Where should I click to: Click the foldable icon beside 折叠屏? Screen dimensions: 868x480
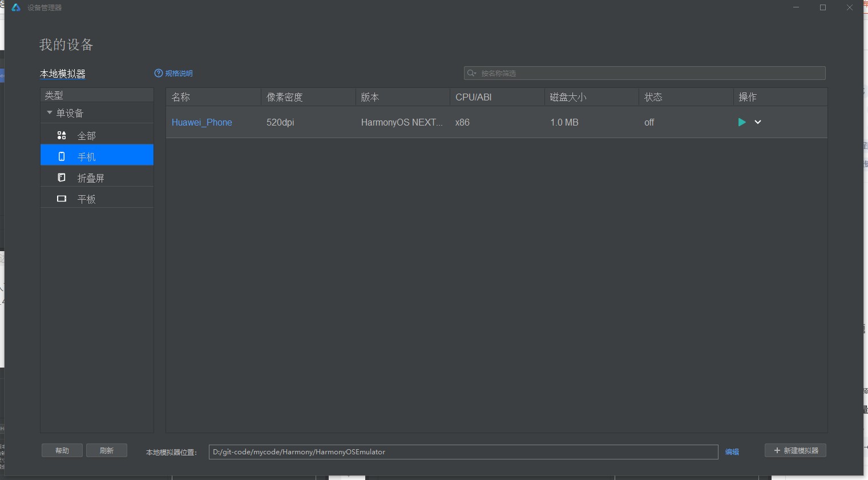(x=62, y=178)
